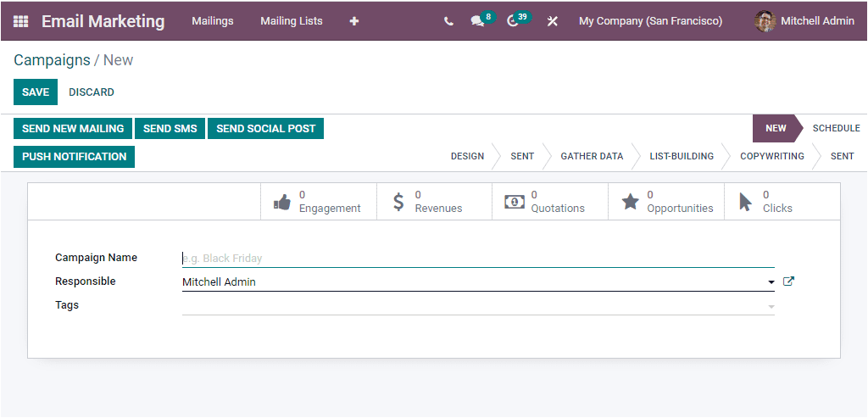Screen dimensions: 868x418
Task: Click the debug tools wrench icon
Action: [552, 21]
